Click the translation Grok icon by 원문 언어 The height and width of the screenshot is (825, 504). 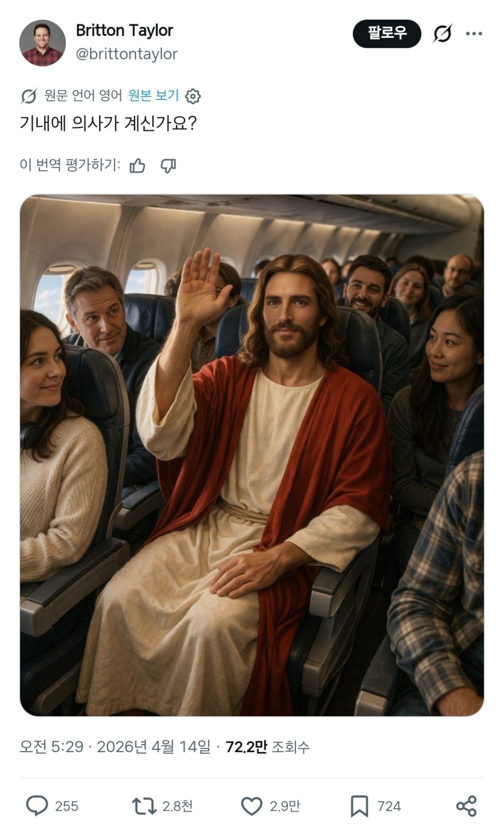tap(29, 96)
